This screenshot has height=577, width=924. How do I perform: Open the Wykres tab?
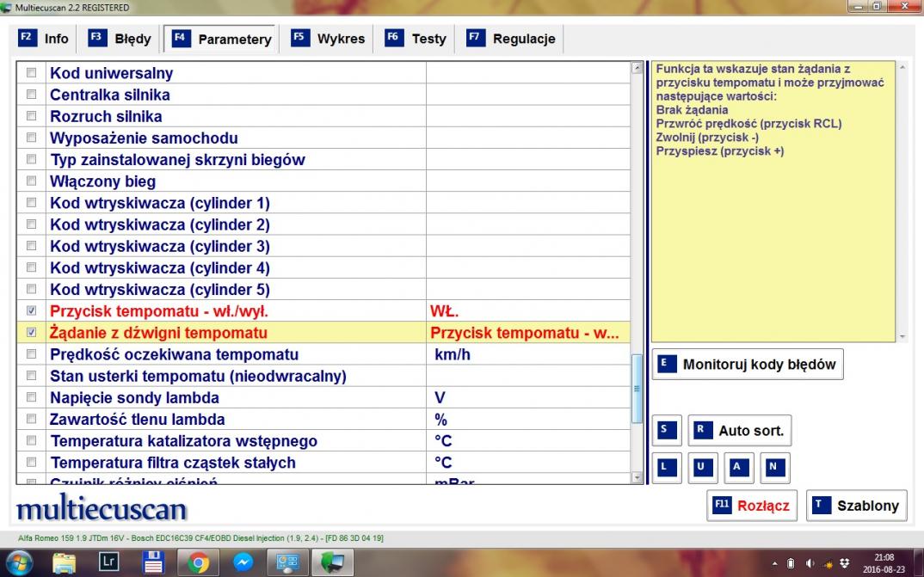329,39
